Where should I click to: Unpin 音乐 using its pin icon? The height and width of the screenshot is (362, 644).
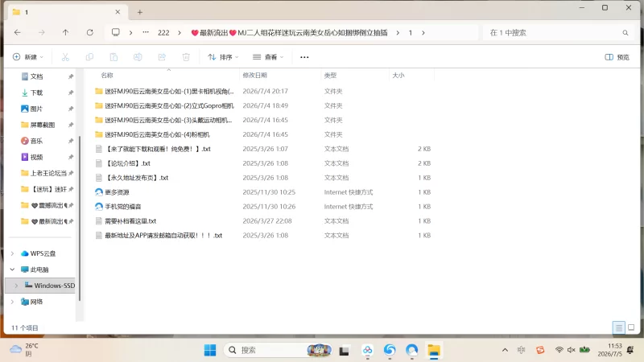[71, 141]
